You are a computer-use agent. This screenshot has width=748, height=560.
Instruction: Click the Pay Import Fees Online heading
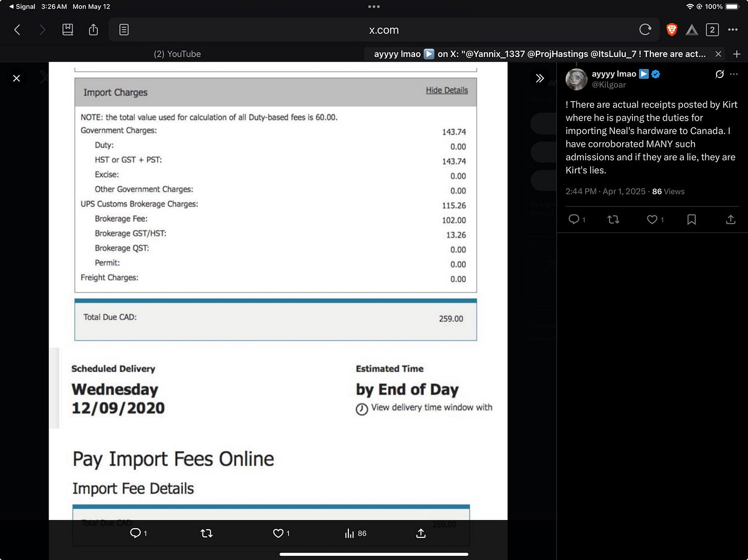(x=173, y=459)
